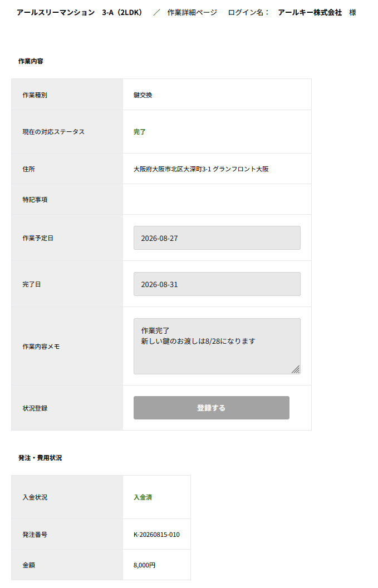
Task: Click the 作業内容メモ row label
Action: 41,347
